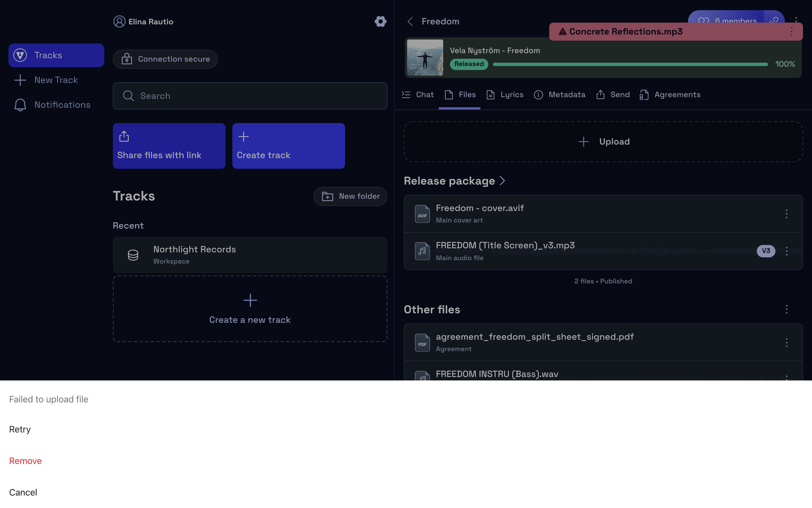Viewport: 812px width, 508px height.
Task: Click the Connection secure badge
Action: (165, 59)
